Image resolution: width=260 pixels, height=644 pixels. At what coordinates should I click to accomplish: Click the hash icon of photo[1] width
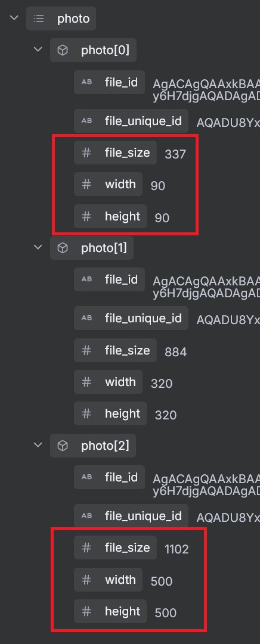86,382
